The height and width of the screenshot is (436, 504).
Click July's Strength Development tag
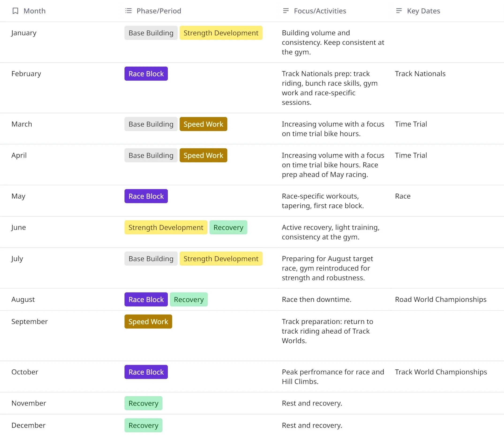pos(221,258)
